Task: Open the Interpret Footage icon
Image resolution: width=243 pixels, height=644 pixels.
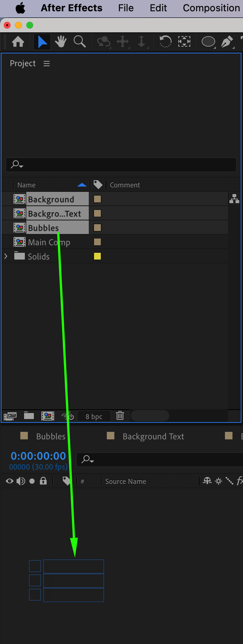Action: tap(10, 416)
